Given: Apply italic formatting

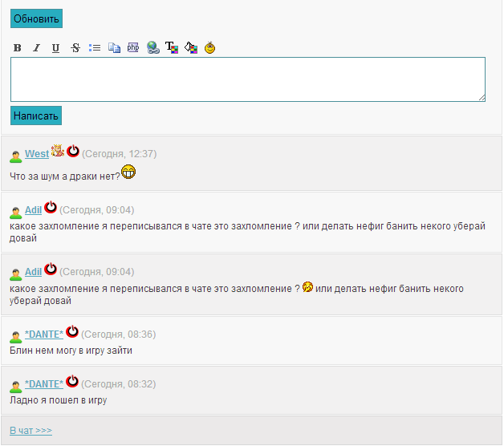Looking at the screenshot, I should coord(36,48).
